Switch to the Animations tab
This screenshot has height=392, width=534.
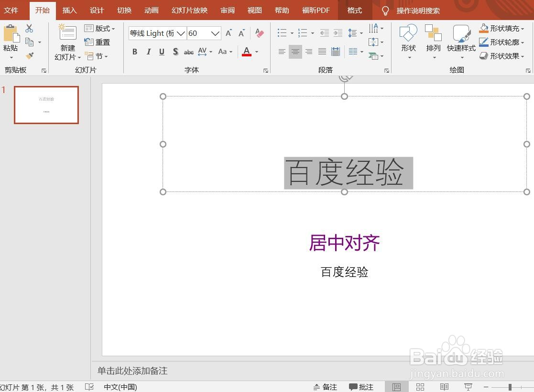click(151, 11)
